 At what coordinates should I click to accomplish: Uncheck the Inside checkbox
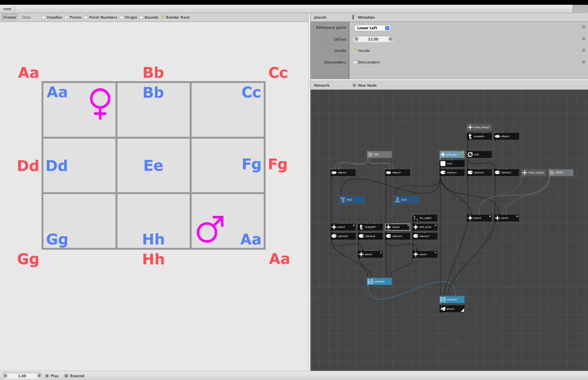click(355, 51)
